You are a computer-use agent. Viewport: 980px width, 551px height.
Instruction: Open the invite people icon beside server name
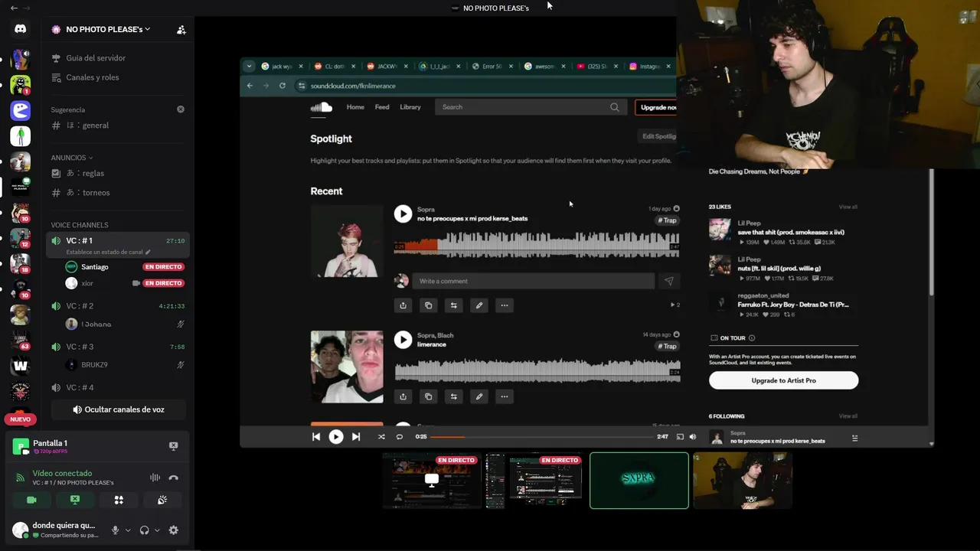coord(181,30)
